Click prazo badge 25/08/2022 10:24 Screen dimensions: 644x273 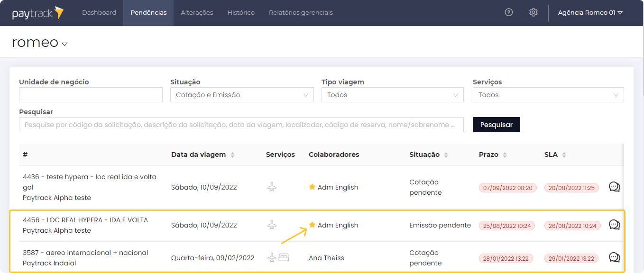click(x=507, y=226)
